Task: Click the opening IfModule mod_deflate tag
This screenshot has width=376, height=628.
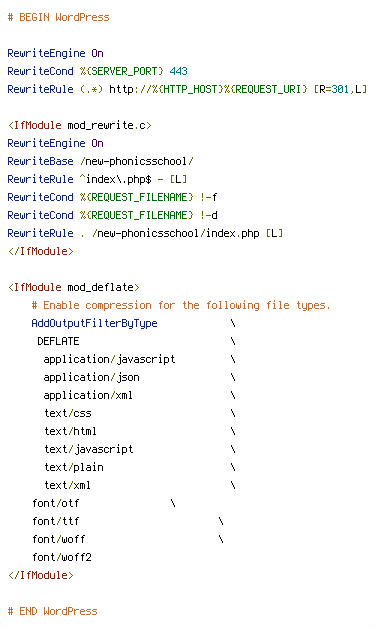Action: click(74, 287)
